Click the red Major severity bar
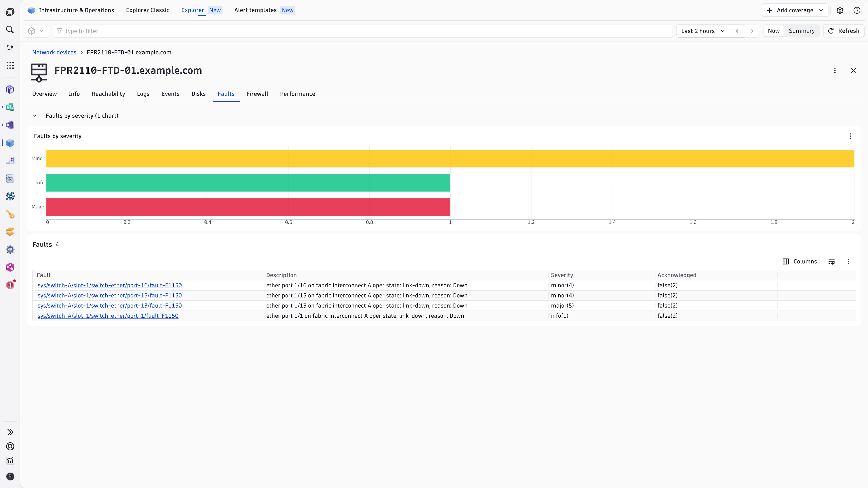Viewport: 868px width, 488px height. 248,207
